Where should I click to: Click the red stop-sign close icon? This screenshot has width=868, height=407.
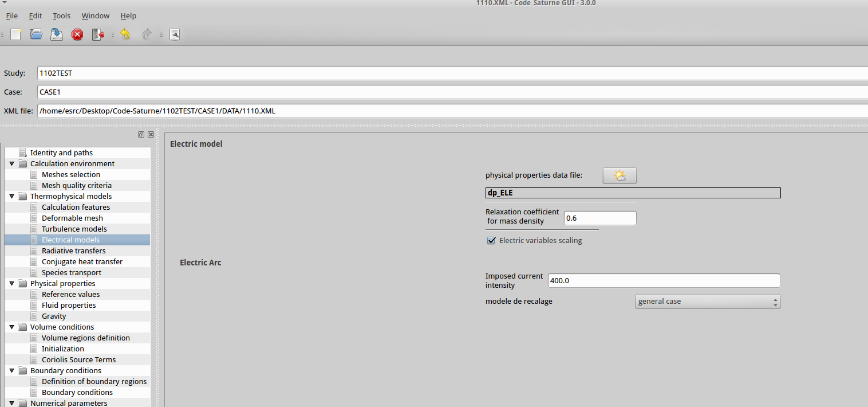pyautogui.click(x=77, y=34)
